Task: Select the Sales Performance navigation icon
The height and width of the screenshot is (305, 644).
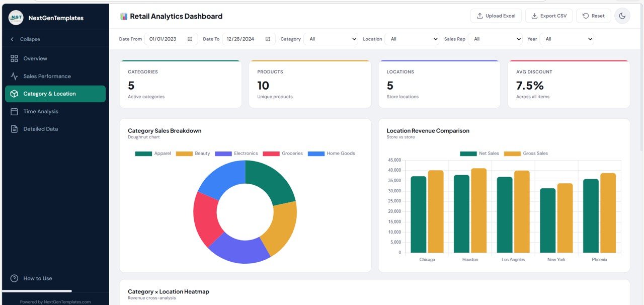Action: (x=14, y=76)
